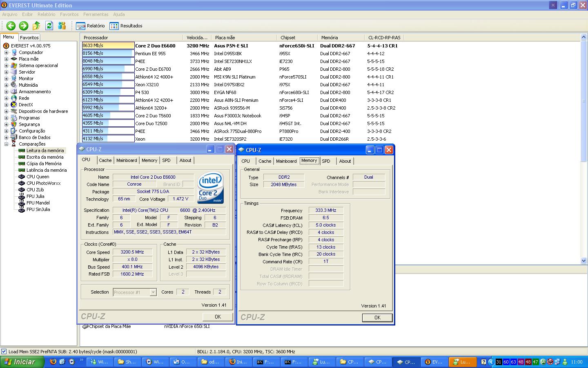Open the EV... EVEREST taskbar button

point(434,362)
